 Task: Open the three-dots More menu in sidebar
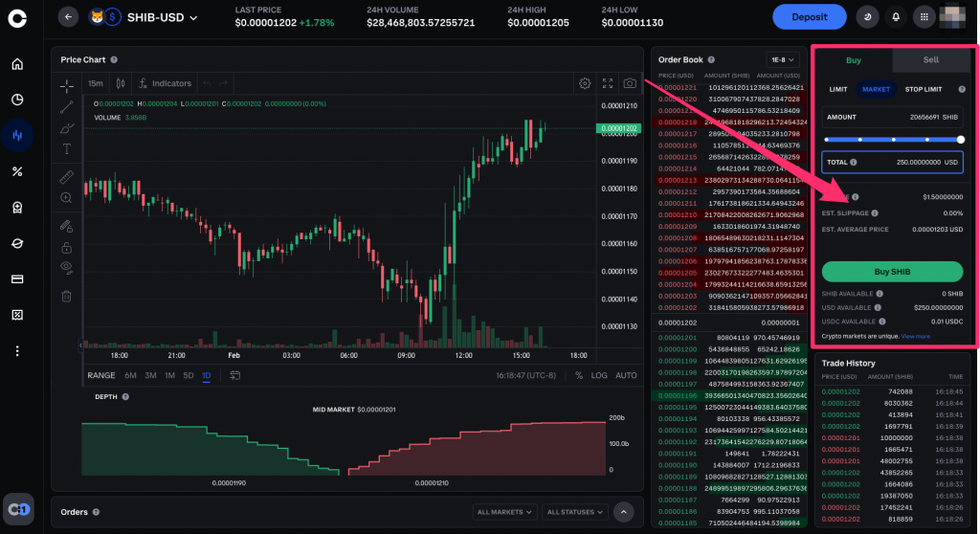[17, 351]
